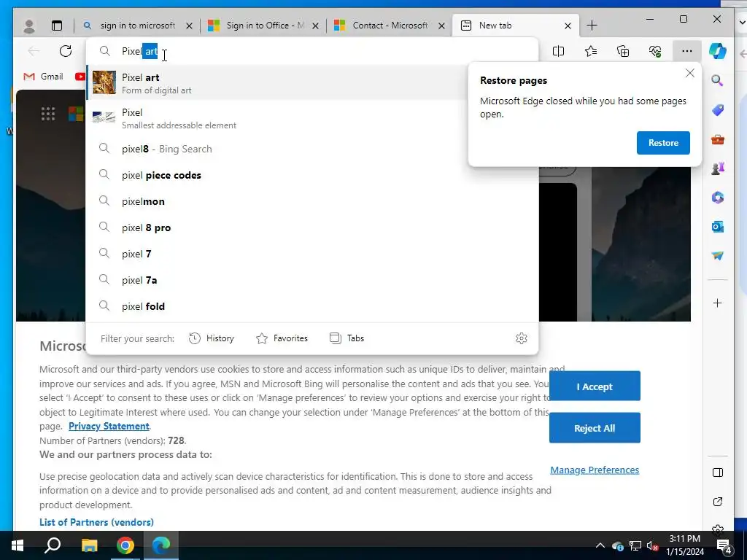
Task: Open Gmail favorites bar shortcut
Action: (x=43, y=76)
